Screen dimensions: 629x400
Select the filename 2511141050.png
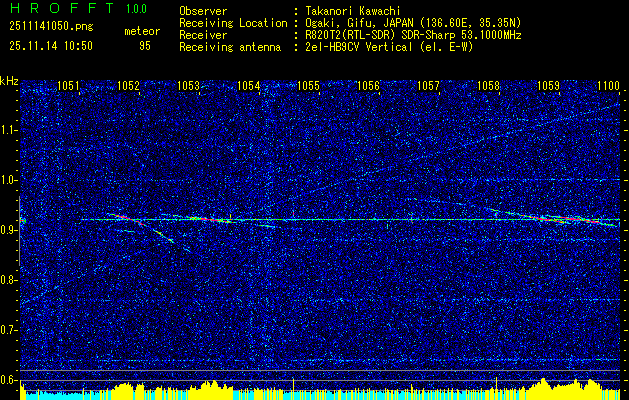(x=51, y=27)
